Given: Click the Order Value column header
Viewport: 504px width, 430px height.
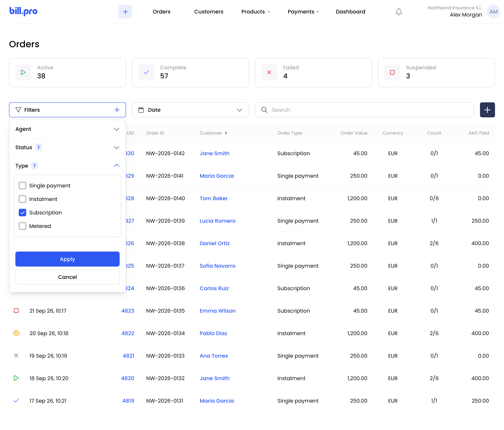Looking at the screenshot, I should pos(354,133).
